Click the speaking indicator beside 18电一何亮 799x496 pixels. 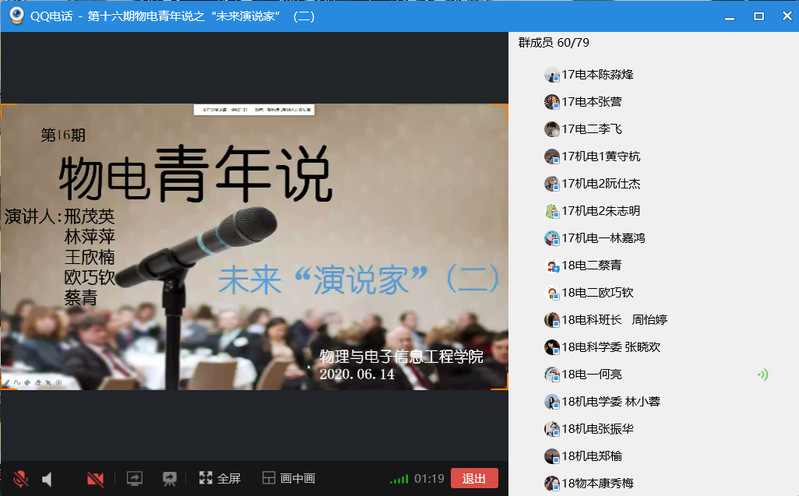coord(762,374)
